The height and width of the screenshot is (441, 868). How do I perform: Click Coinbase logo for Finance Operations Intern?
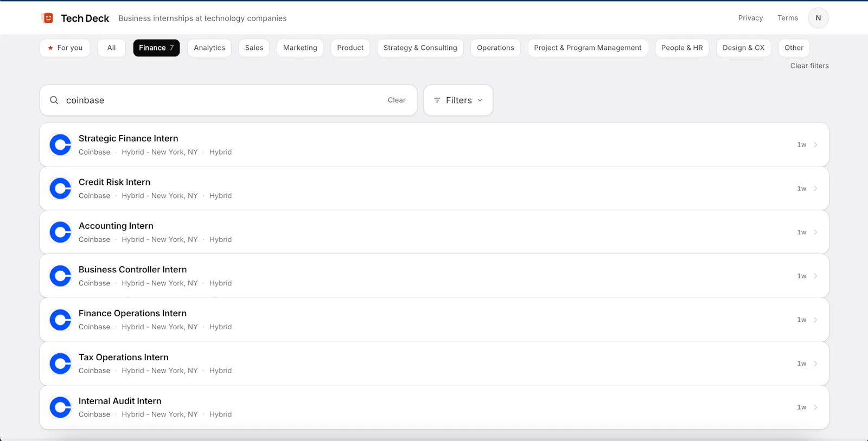(60, 320)
